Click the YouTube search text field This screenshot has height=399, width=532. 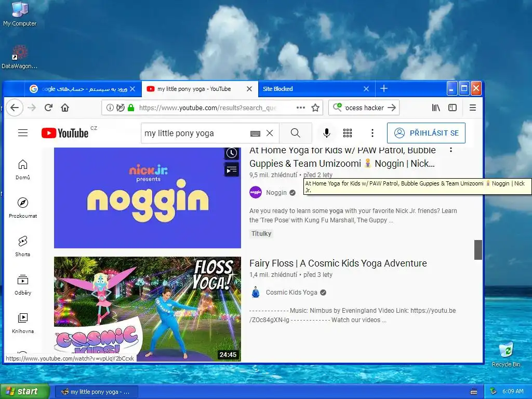coord(196,134)
